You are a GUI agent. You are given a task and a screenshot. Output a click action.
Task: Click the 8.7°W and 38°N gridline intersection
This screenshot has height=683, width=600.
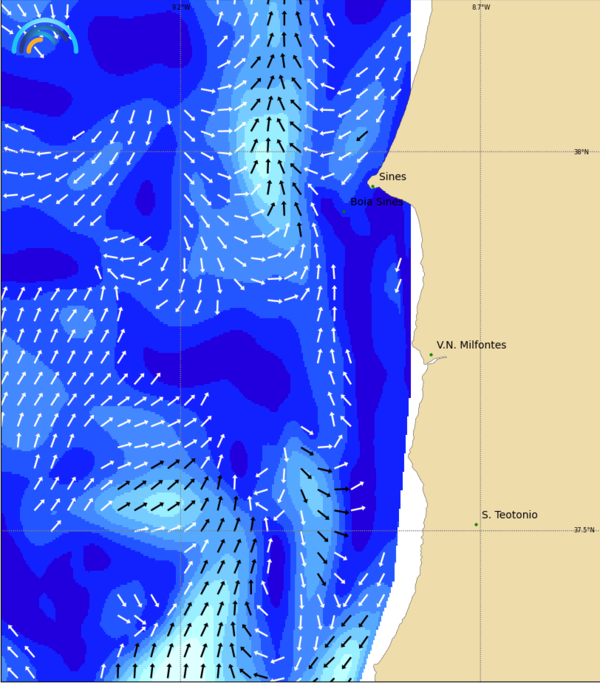point(481,152)
